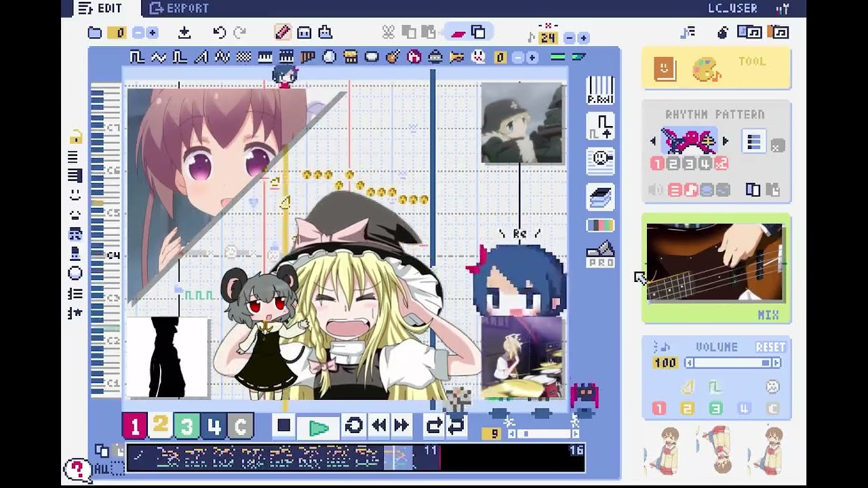
Task: Click the color bars icon
Action: pos(600,225)
